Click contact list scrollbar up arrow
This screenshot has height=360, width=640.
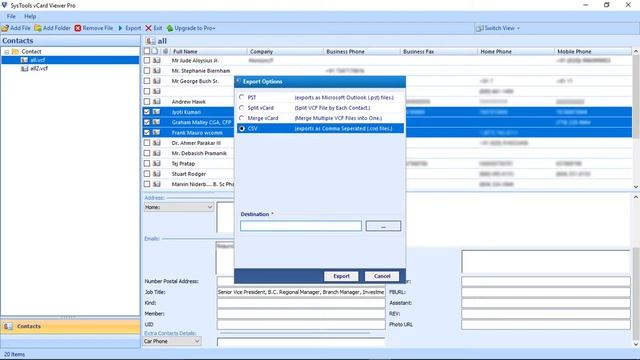(x=636, y=51)
